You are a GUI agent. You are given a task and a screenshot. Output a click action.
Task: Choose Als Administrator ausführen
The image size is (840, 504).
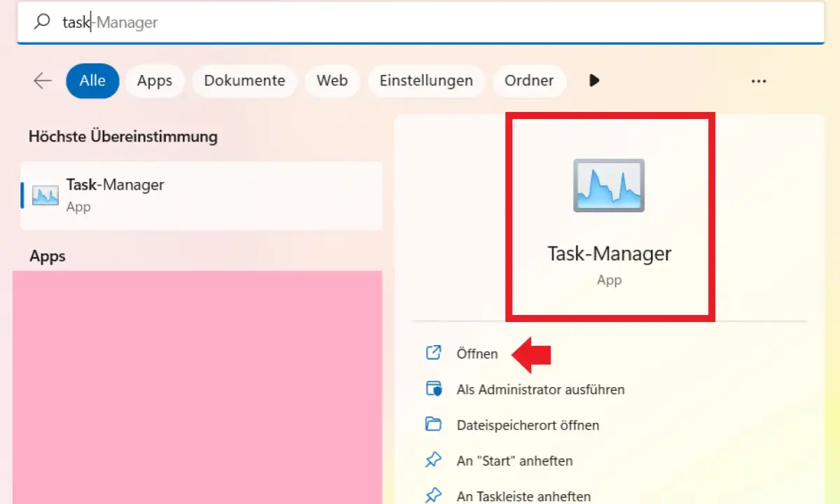click(x=541, y=389)
